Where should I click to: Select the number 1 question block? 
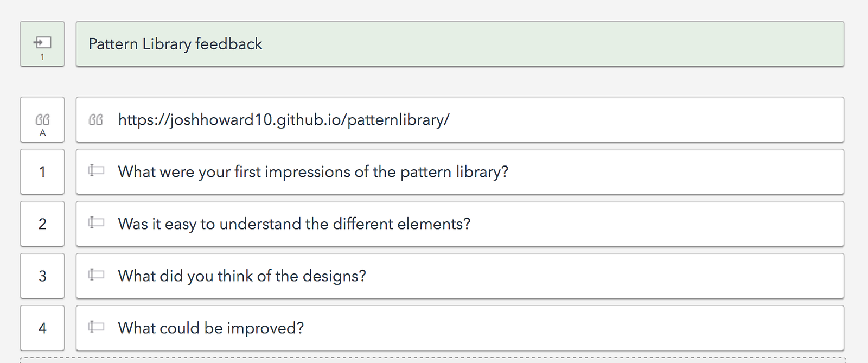42,172
